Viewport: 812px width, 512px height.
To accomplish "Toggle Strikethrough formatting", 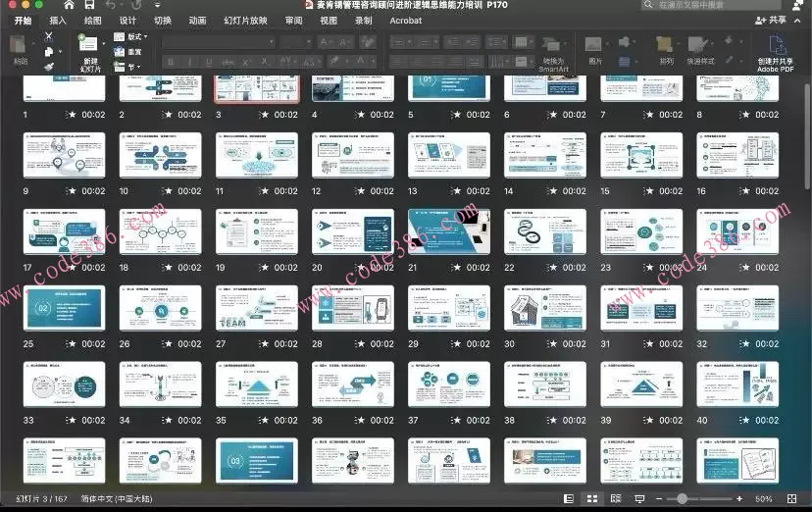I will click(x=228, y=62).
